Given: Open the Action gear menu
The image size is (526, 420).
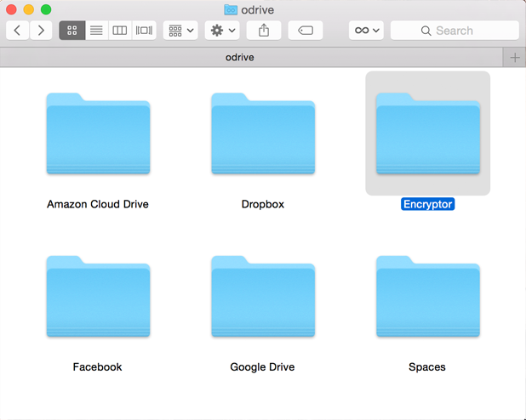Looking at the screenshot, I should [x=222, y=31].
